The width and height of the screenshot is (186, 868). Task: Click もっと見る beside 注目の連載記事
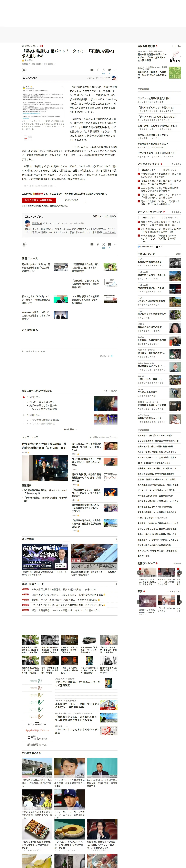point(176,46)
